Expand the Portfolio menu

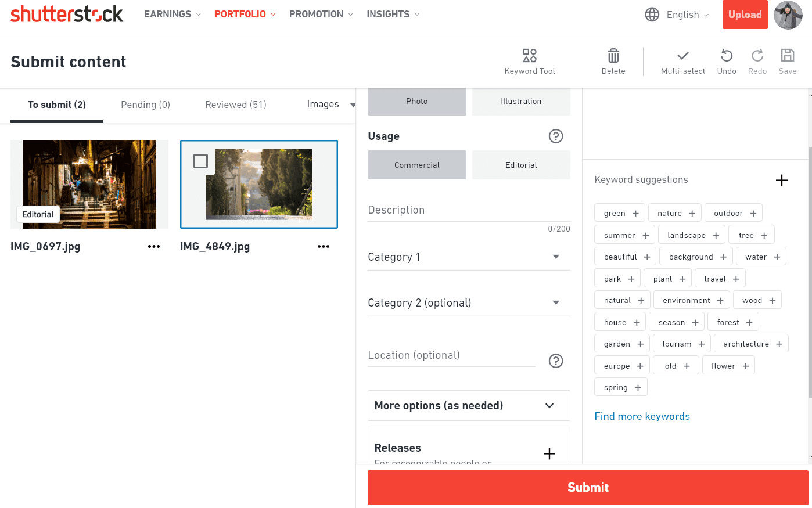245,14
